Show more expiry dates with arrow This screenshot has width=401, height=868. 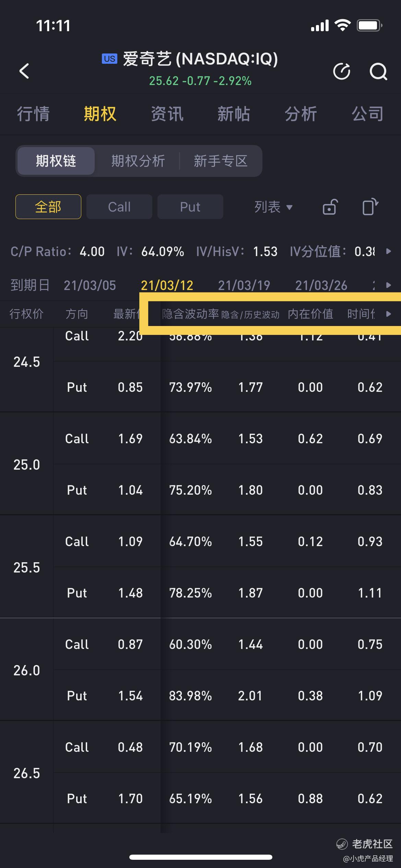point(388,285)
